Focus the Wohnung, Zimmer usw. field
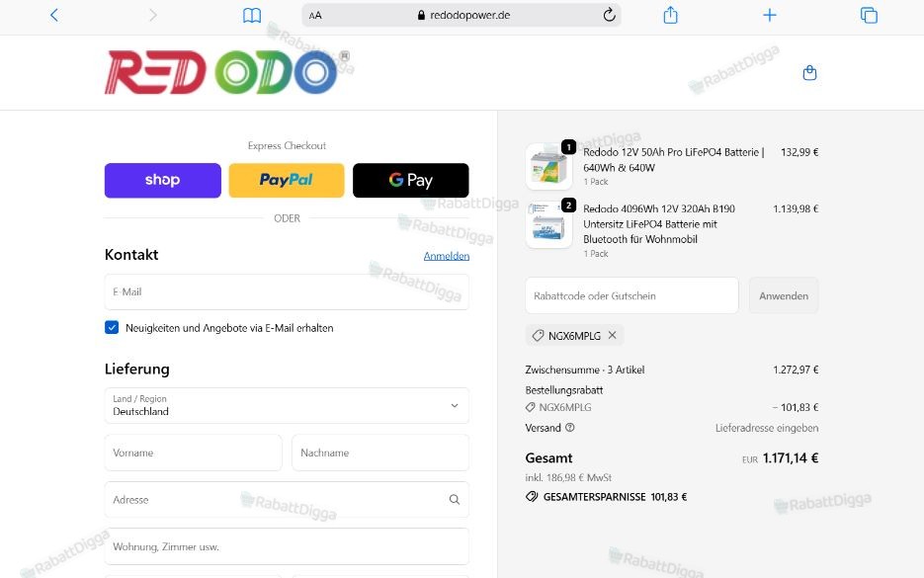The width and height of the screenshot is (924, 578). click(287, 546)
